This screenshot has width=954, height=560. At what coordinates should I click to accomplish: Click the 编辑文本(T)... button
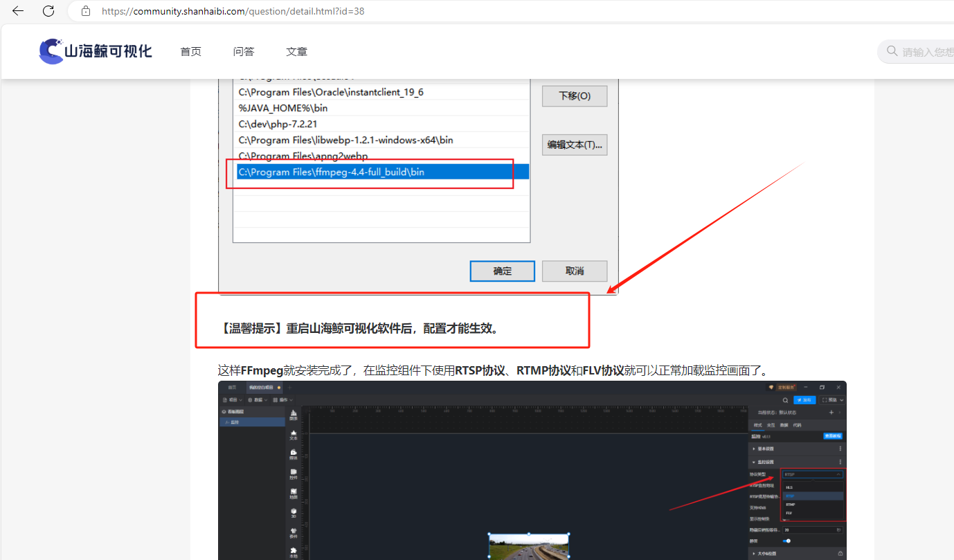[x=575, y=145]
